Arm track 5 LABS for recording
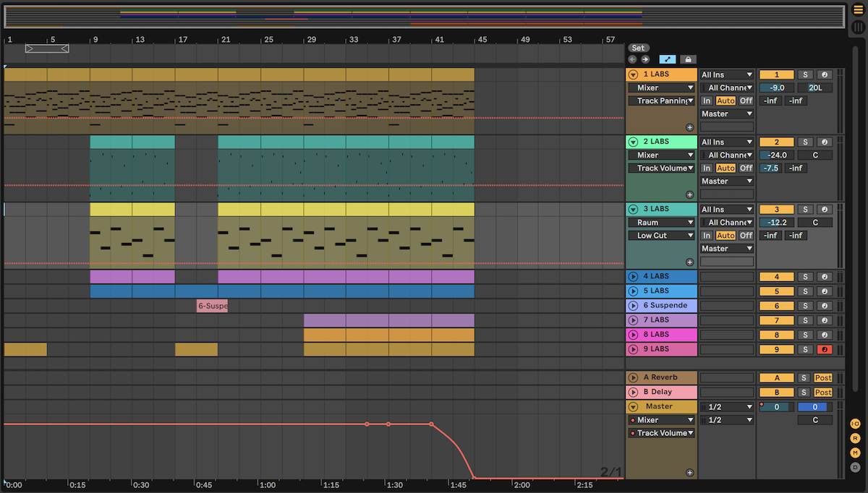Screen dimensions: 868x493 tap(825, 291)
